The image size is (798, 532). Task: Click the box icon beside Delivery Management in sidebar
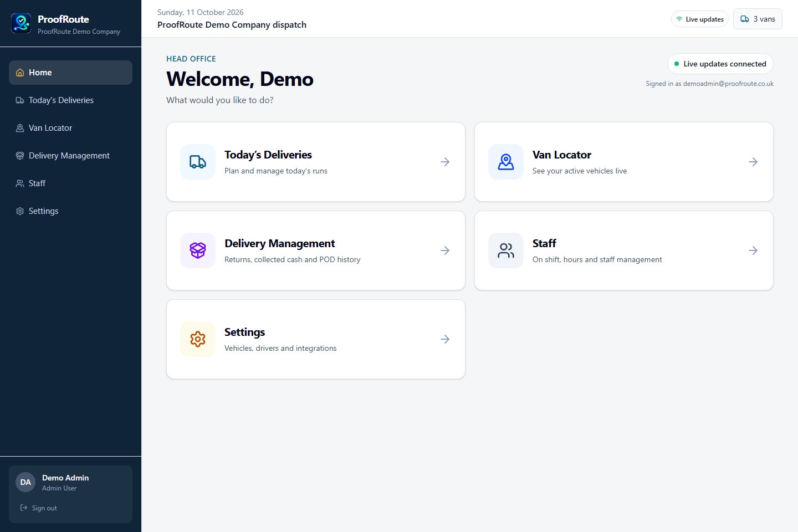(x=20, y=156)
